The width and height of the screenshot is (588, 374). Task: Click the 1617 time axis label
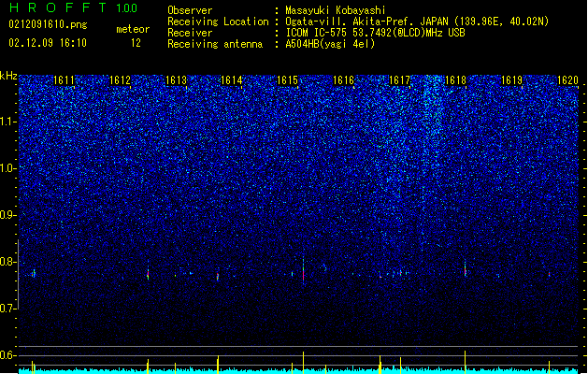(399, 80)
